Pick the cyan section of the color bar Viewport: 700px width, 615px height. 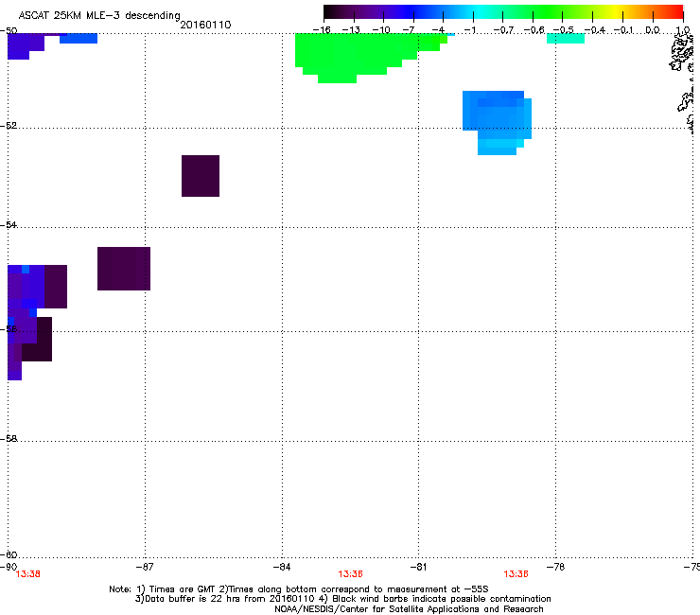click(480, 12)
